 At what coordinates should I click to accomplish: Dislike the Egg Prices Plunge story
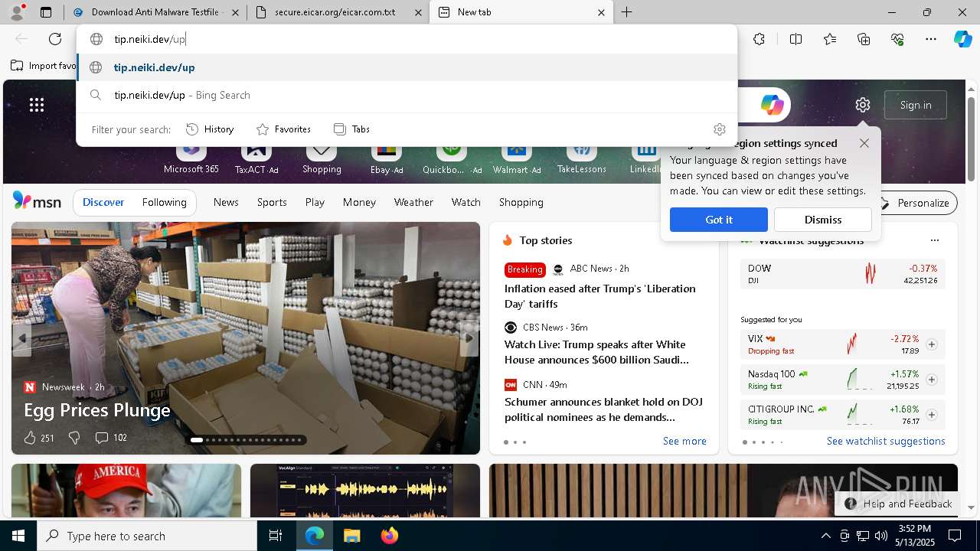click(x=74, y=438)
